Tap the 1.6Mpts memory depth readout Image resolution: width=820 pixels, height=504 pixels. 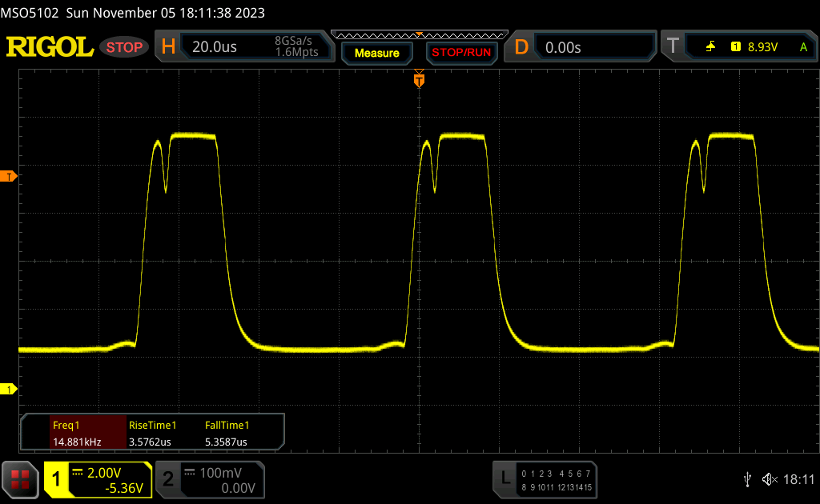pos(296,52)
